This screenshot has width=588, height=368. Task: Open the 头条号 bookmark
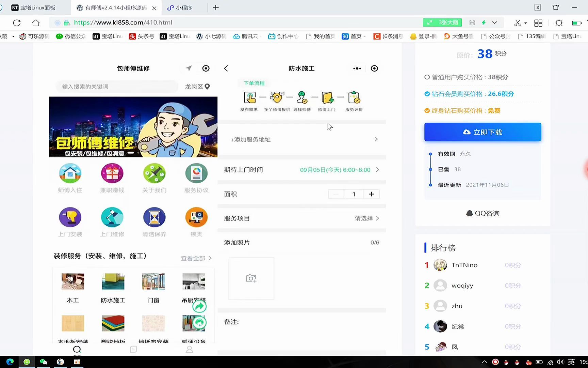click(142, 36)
